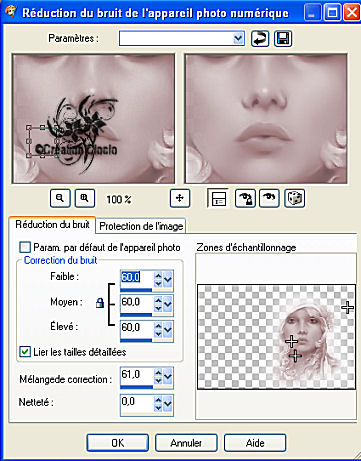Toggle the auto proof lock-eye icon

[245, 198]
